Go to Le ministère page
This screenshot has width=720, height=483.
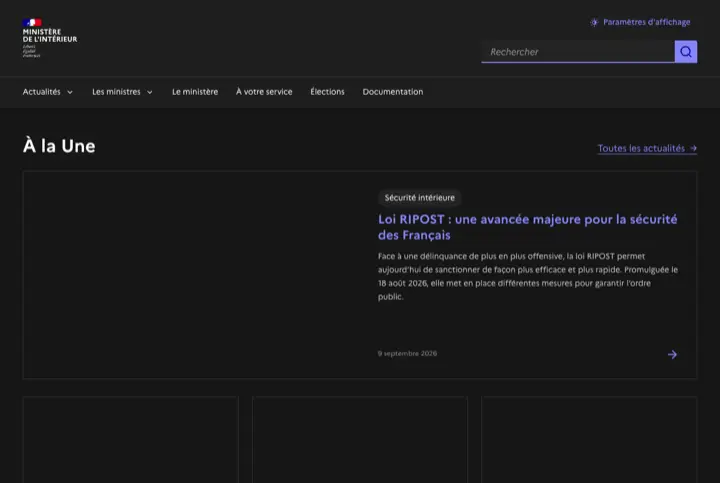(195, 92)
